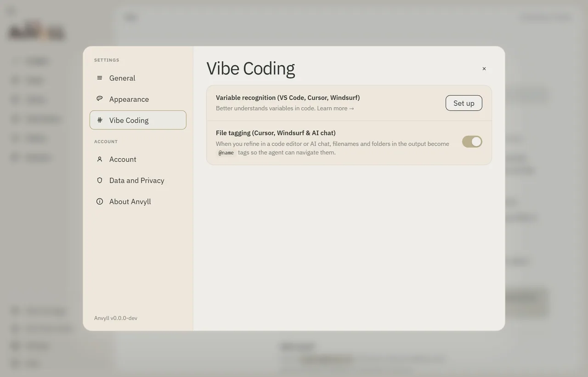Click the Anvyll v0.0.0-dev version text

[116, 318]
